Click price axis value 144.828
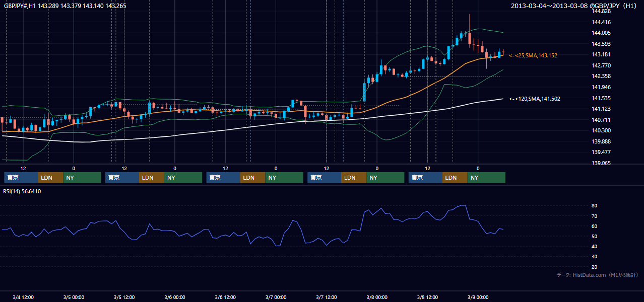 tap(602, 11)
